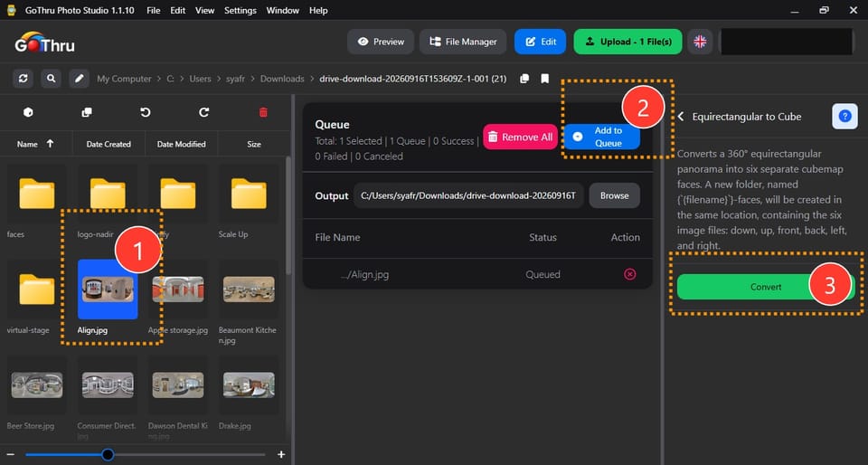868x465 pixels.
Task: Open the File menu
Action: point(154,11)
